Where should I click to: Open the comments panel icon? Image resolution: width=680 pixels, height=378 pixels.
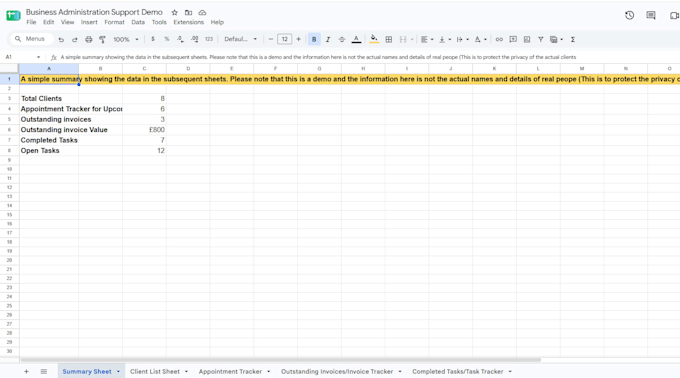tap(651, 15)
